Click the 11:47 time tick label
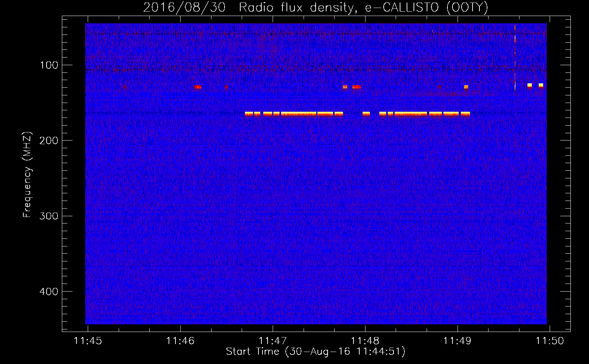The width and height of the screenshot is (589, 364). click(x=273, y=341)
